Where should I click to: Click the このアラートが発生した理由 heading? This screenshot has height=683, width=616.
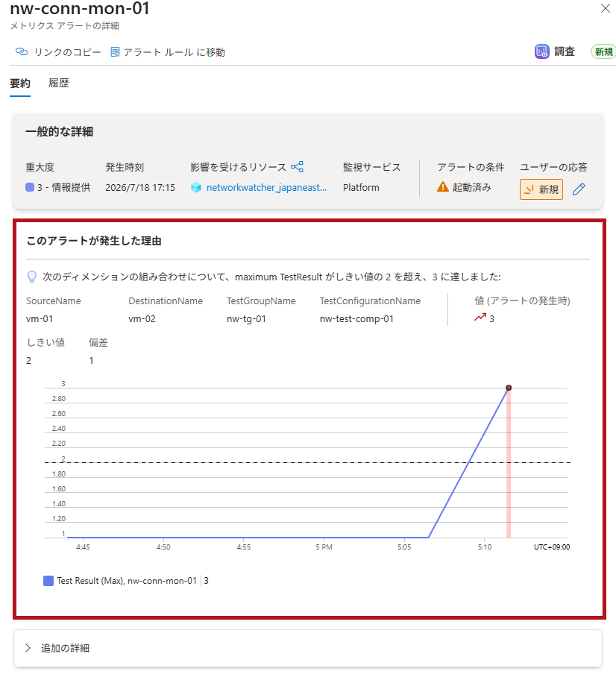94,241
